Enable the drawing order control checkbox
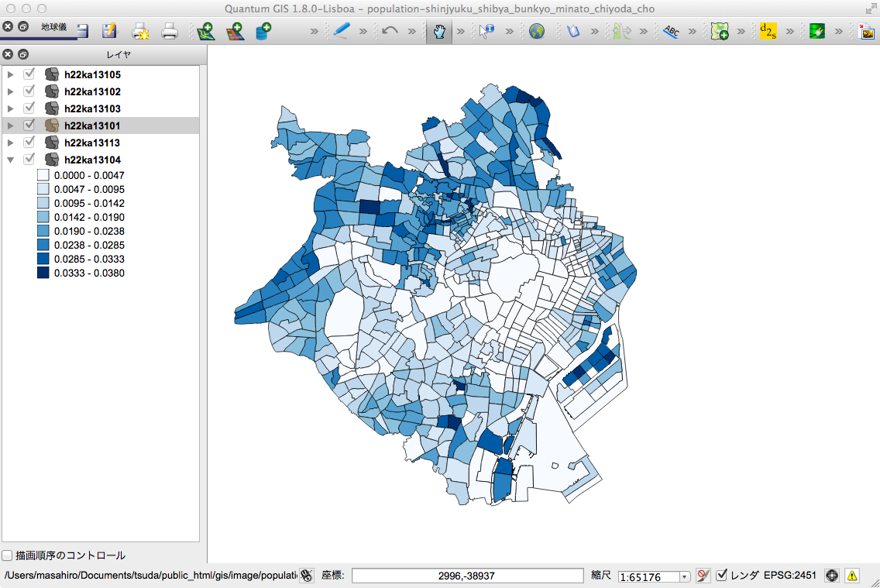The image size is (880, 588). [8, 555]
